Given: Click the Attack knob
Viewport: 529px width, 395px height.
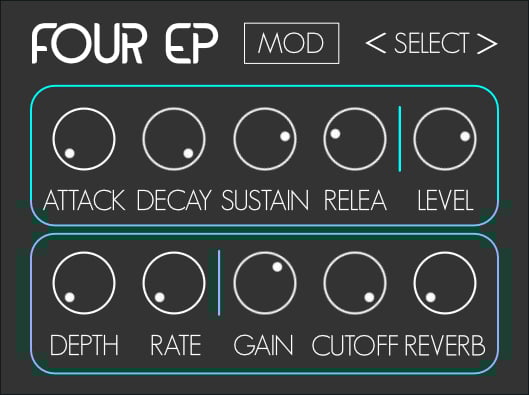Looking at the screenshot, I should tap(84, 139).
